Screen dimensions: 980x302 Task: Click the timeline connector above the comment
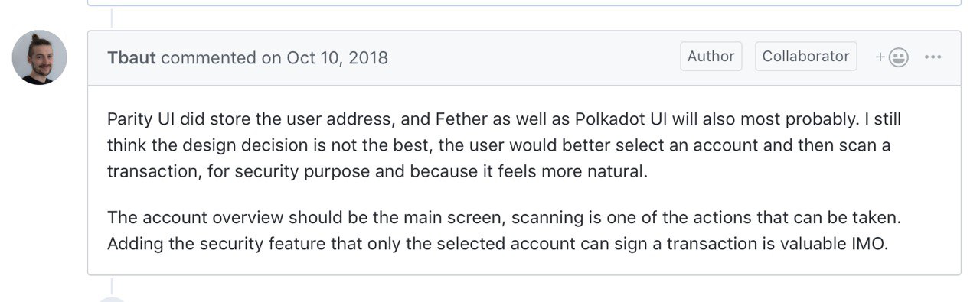click(x=113, y=18)
